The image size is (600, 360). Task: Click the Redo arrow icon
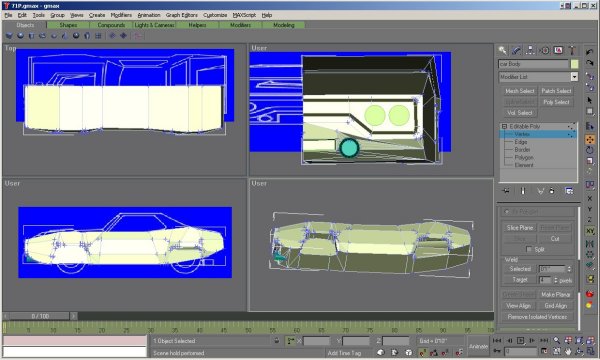590,63
